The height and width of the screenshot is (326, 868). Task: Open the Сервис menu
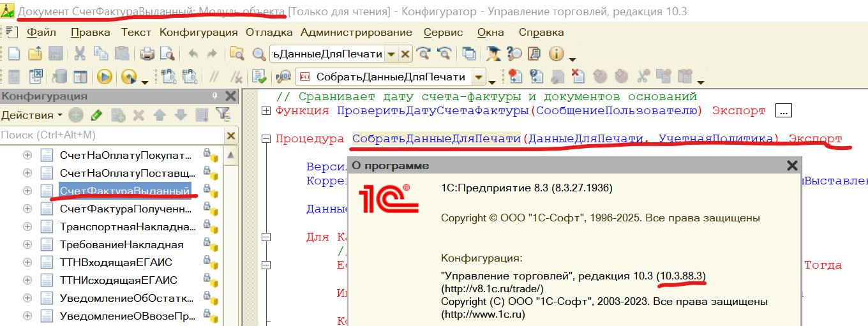click(x=443, y=33)
